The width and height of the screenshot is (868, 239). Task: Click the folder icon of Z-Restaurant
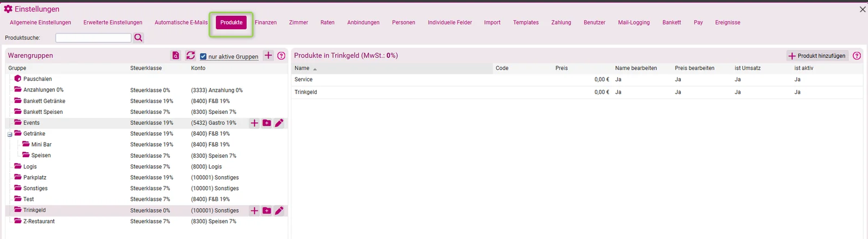pyautogui.click(x=18, y=221)
